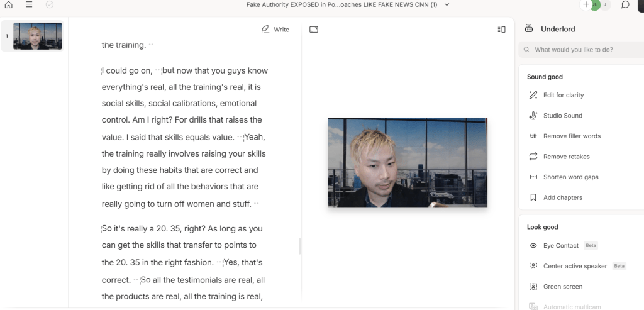644x310 pixels.
Task: Open the comments speech bubble icon
Action: click(x=625, y=5)
